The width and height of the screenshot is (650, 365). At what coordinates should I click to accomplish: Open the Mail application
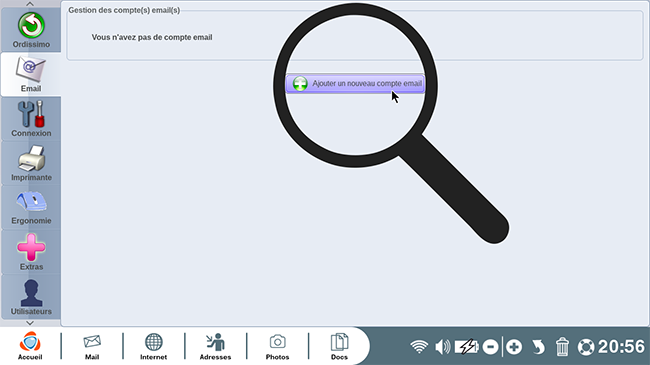click(x=92, y=346)
